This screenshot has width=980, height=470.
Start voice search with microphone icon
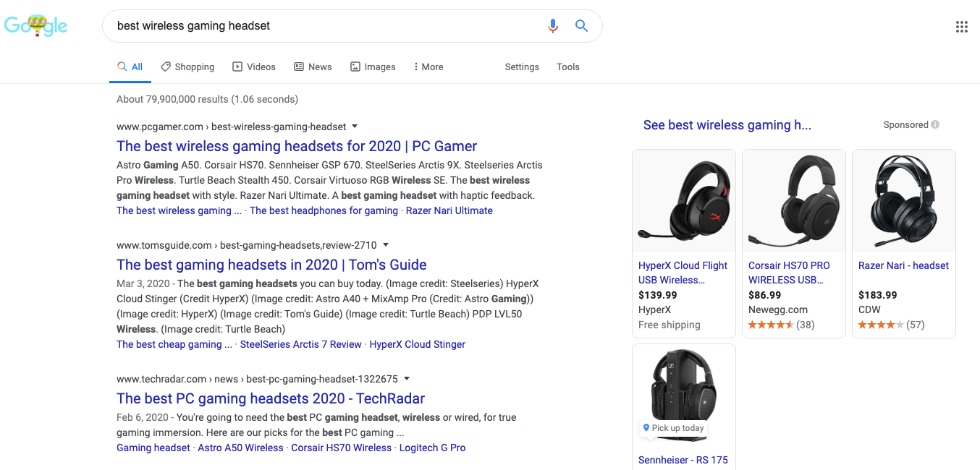553,26
